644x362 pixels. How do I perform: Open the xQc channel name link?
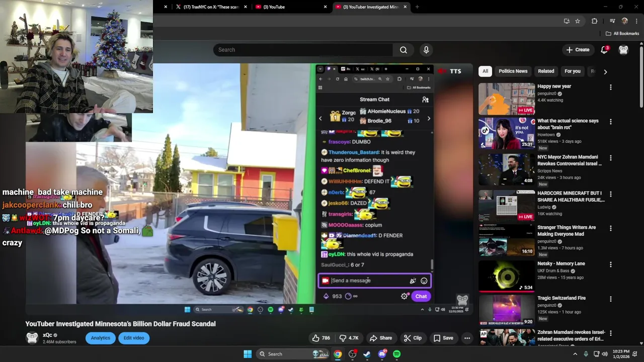coord(47,335)
